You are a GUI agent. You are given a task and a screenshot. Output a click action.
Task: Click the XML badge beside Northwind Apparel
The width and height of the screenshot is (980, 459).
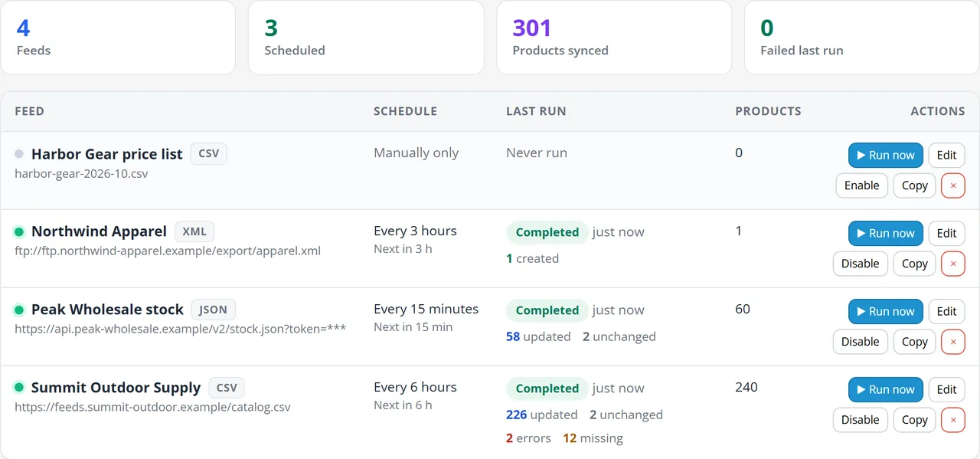point(194,231)
